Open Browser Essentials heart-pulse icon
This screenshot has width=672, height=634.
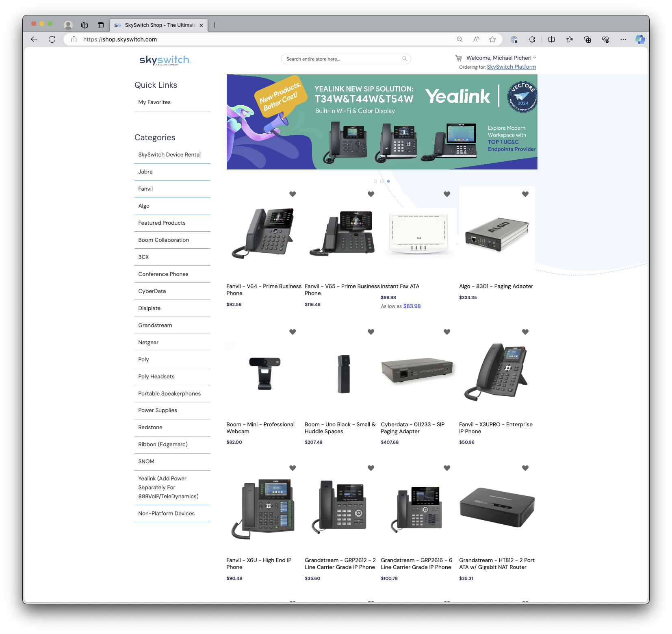pos(605,39)
